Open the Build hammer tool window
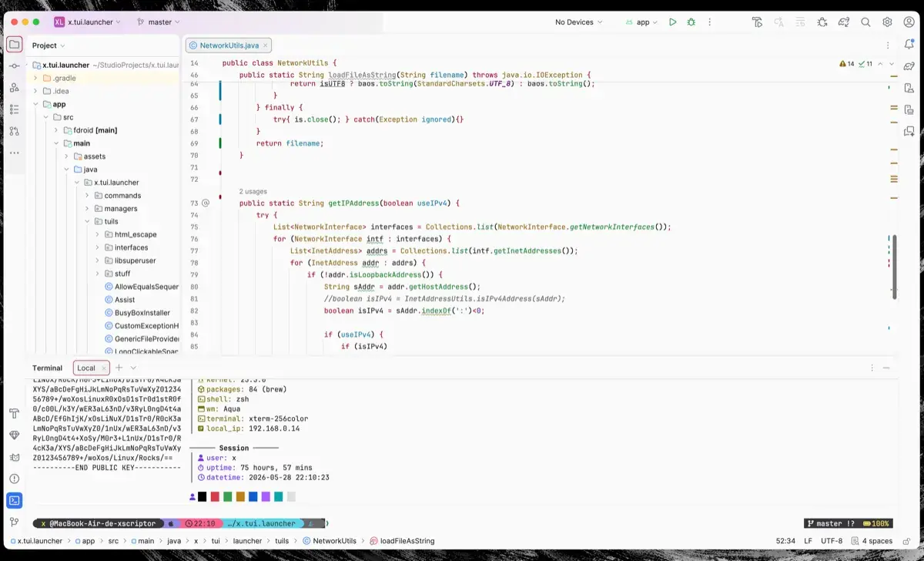Image resolution: width=924 pixels, height=561 pixels. (14, 414)
